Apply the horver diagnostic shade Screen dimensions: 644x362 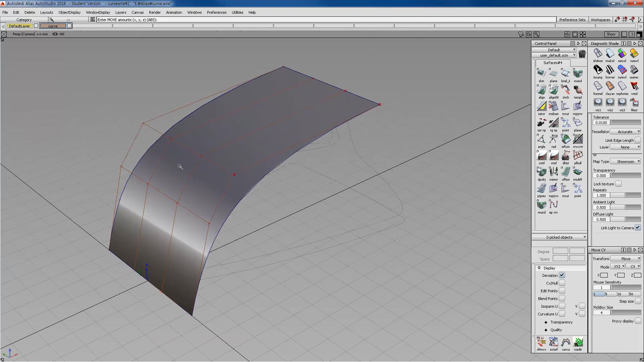610,70
